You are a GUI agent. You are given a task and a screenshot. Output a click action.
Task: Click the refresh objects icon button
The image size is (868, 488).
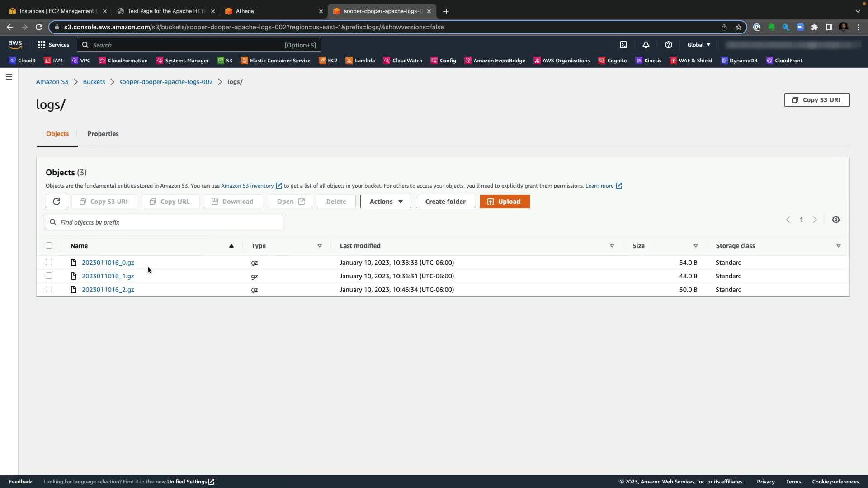click(x=57, y=202)
